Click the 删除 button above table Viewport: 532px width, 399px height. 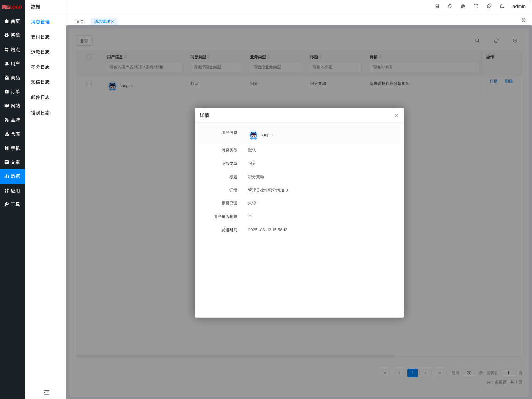pos(84,41)
